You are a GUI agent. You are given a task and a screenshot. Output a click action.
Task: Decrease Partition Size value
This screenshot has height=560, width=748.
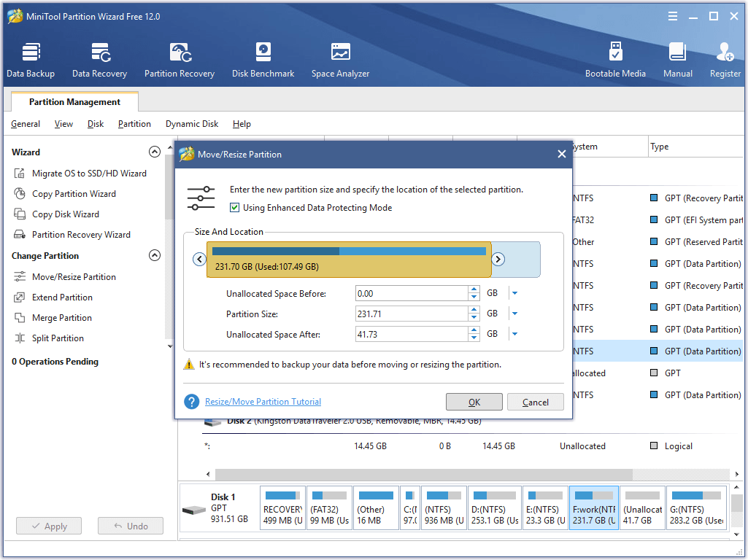[474, 318]
